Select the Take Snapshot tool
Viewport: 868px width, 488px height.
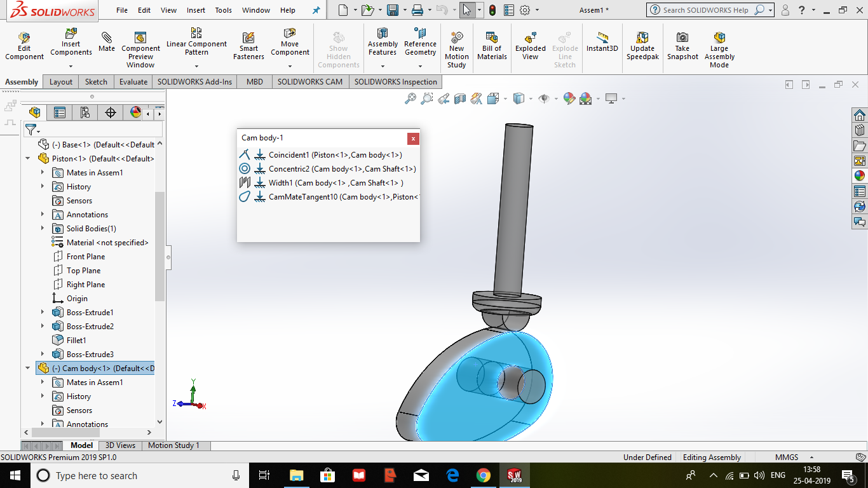682,44
